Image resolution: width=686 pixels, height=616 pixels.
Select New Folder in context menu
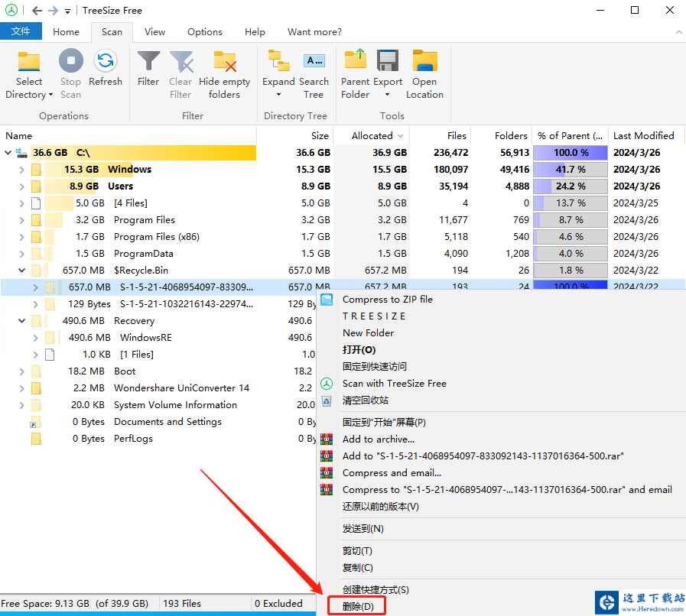[368, 333]
